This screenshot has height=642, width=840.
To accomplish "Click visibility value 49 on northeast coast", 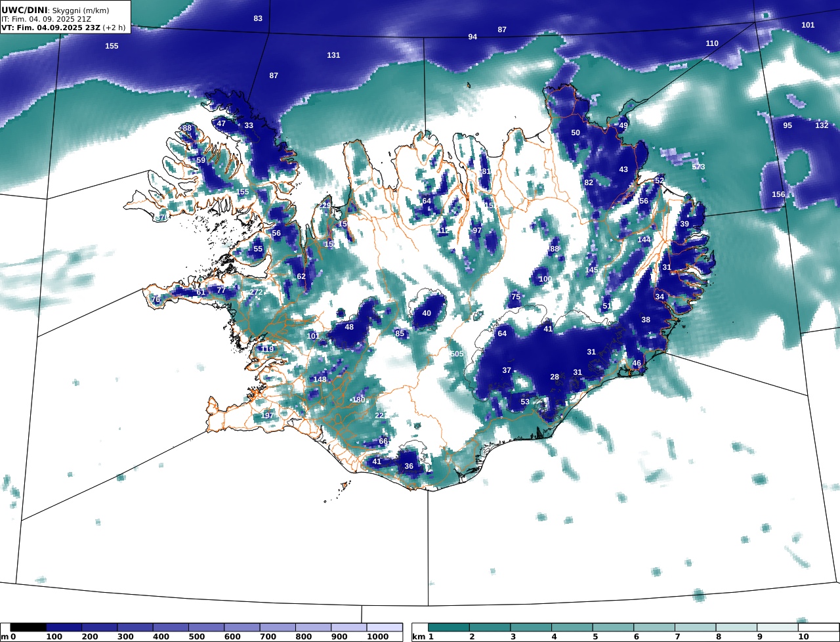I will click(x=623, y=125).
